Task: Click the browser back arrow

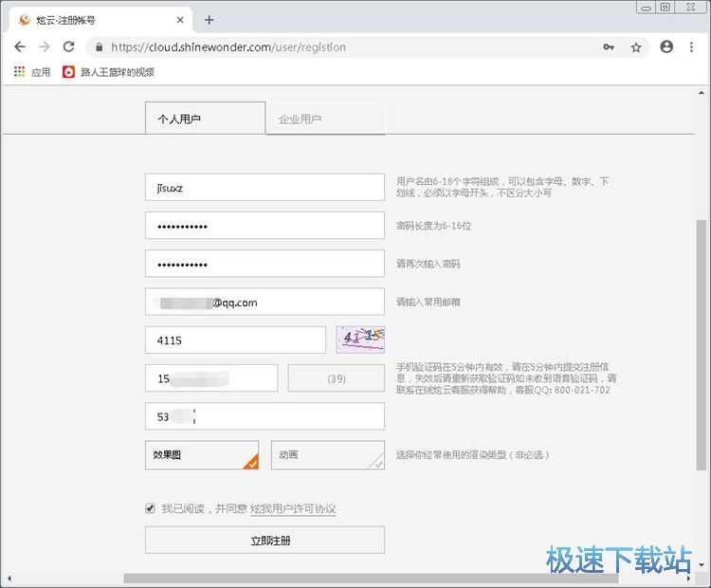Action: 20,46
